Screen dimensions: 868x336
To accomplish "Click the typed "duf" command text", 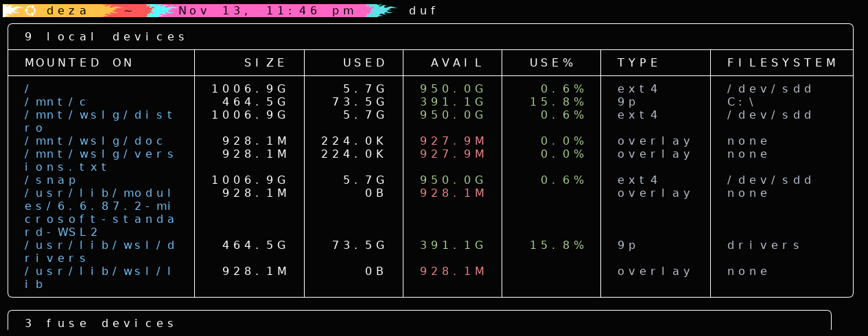I will [x=423, y=11].
